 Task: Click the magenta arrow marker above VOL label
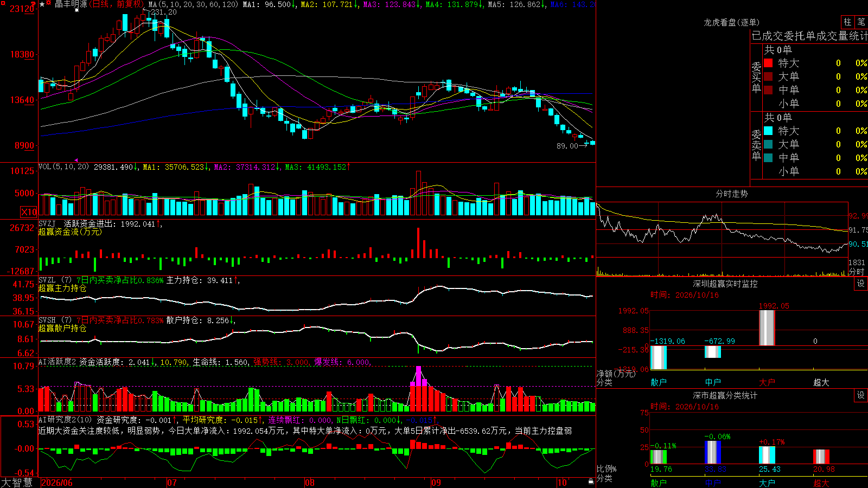click(x=76, y=160)
